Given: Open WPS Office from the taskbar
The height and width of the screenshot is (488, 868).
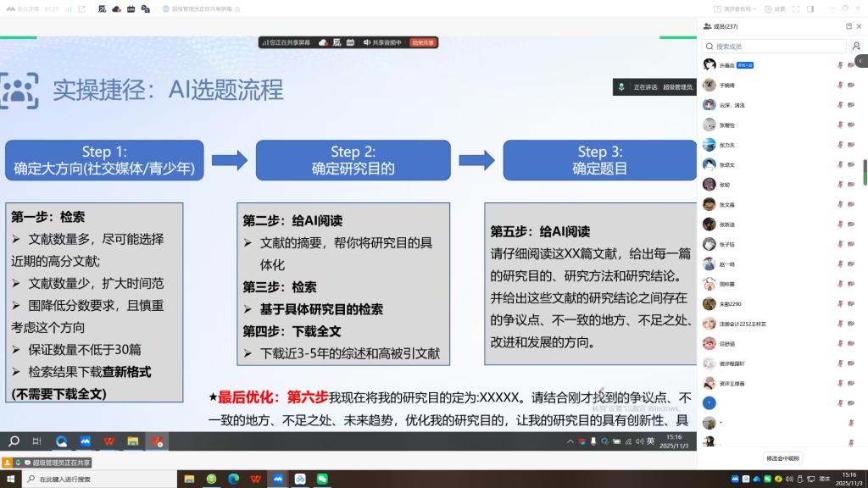Looking at the screenshot, I should point(255,479).
